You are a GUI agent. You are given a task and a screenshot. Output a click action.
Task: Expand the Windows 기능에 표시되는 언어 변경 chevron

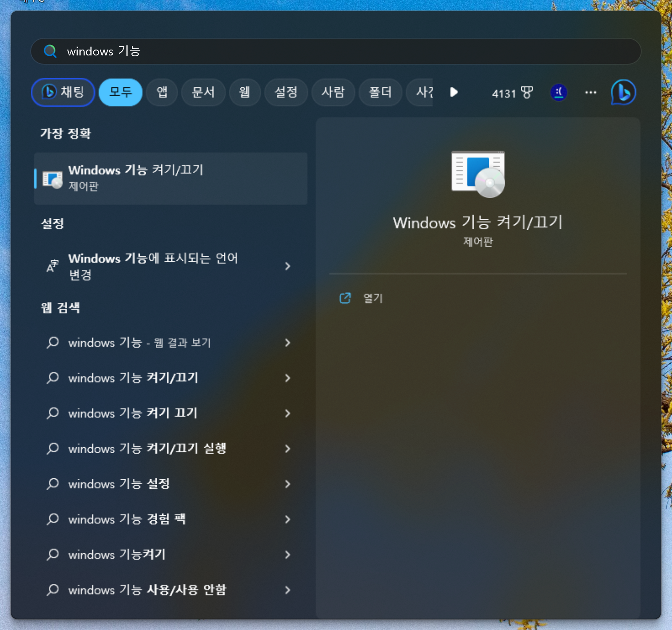pyautogui.click(x=287, y=266)
